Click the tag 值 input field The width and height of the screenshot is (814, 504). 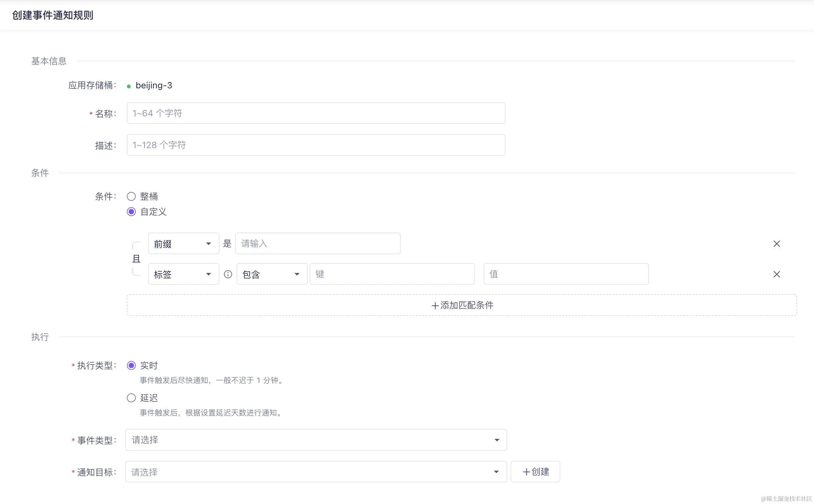(x=566, y=274)
